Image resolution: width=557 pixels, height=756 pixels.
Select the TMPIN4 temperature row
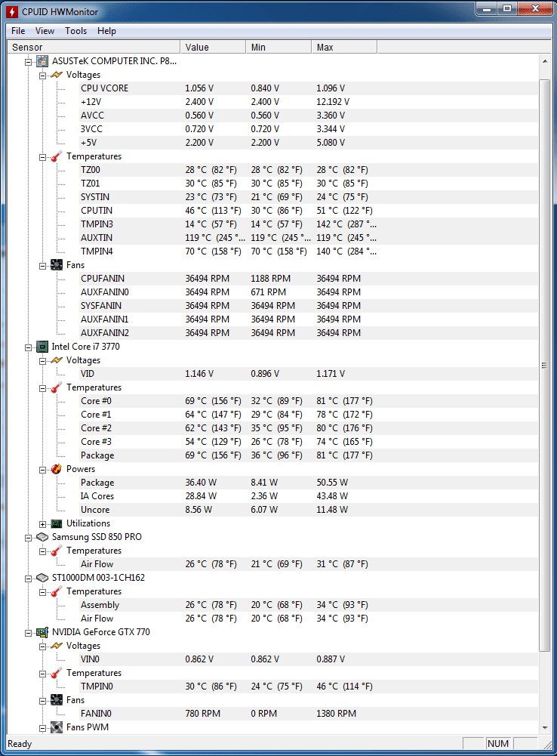[x=309, y=251]
